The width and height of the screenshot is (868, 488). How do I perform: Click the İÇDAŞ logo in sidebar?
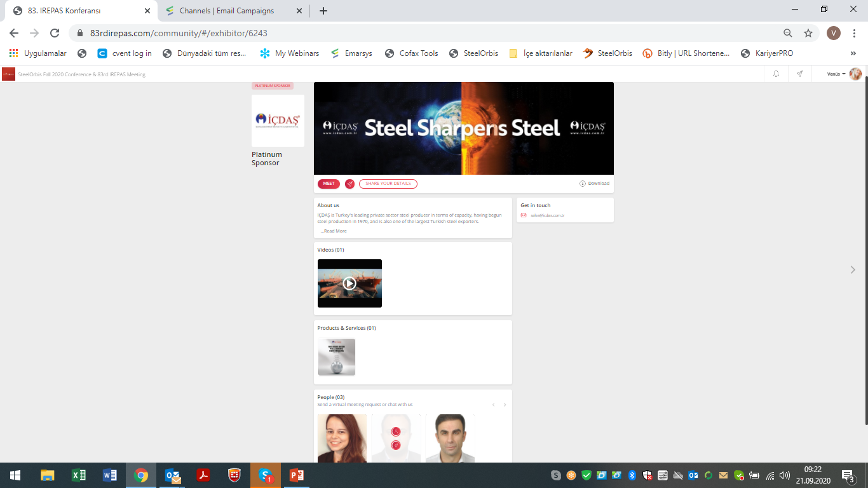coord(278,121)
